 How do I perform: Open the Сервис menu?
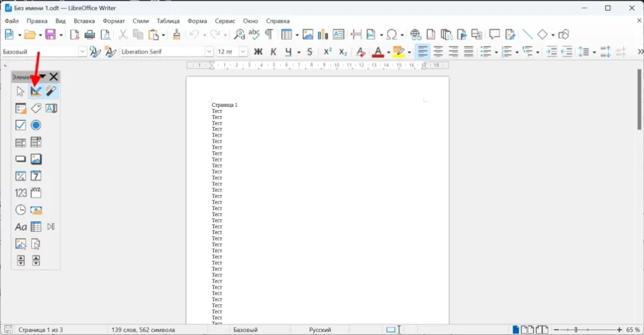pyautogui.click(x=225, y=21)
